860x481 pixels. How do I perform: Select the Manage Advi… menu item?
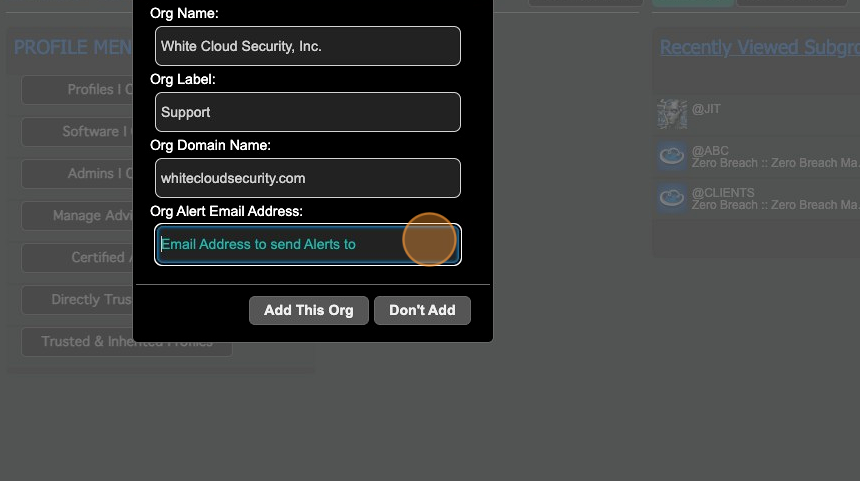point(77,216)
